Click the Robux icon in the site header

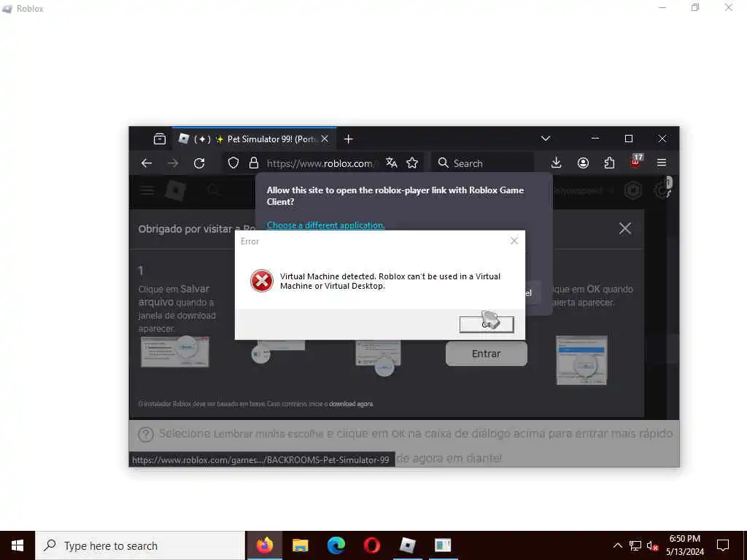point(633,190)
